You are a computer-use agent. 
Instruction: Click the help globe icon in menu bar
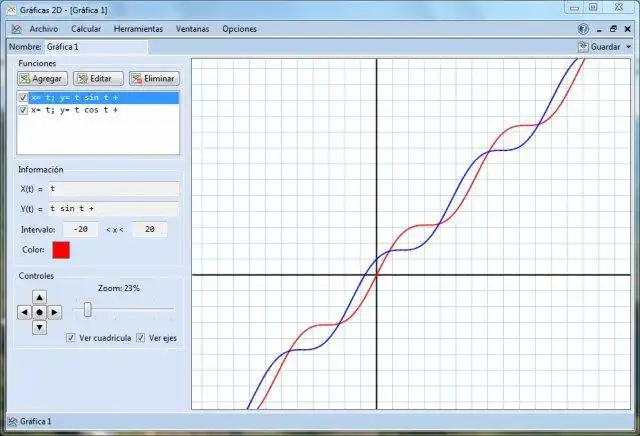(x=583, y=29)
